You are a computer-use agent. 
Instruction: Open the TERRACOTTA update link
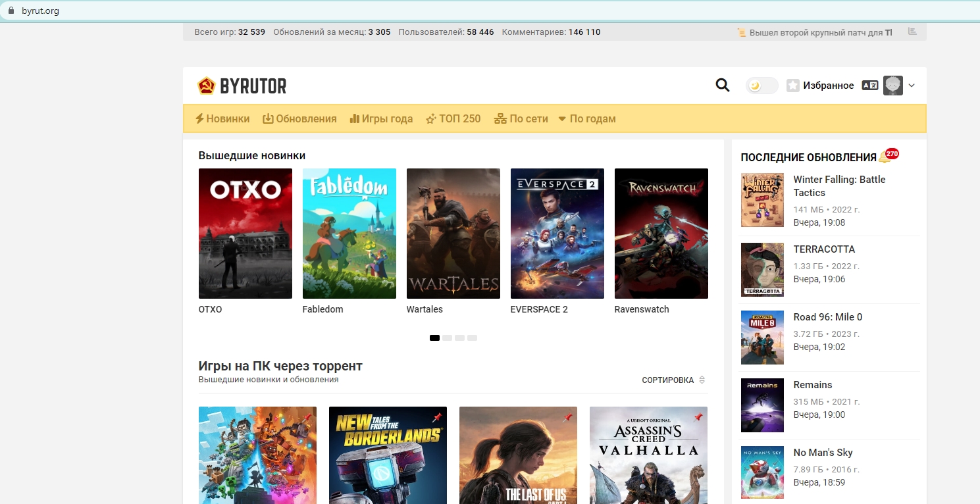[x=824, y=249]
